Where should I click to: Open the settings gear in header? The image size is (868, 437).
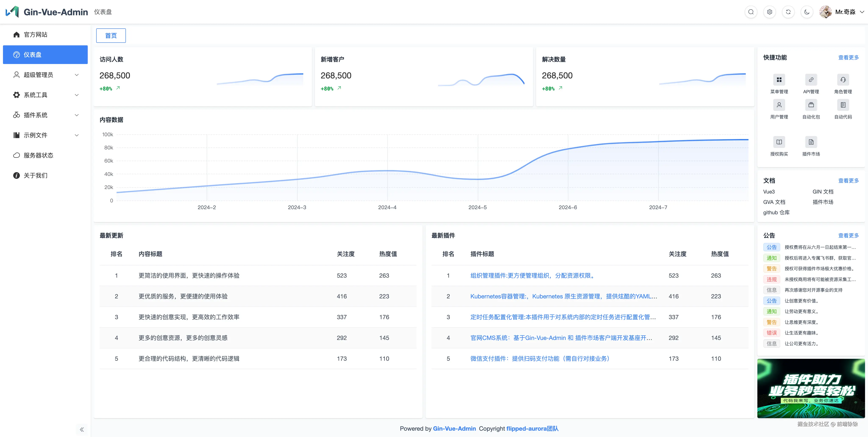coord(769,12)
